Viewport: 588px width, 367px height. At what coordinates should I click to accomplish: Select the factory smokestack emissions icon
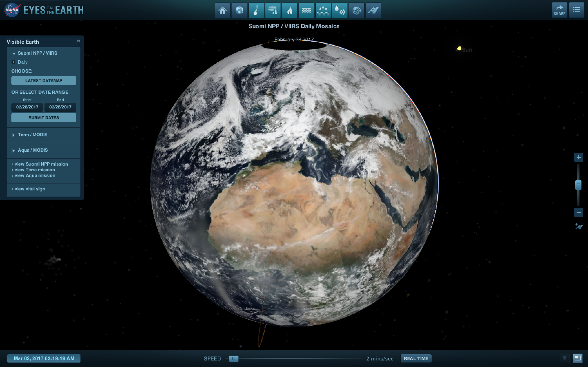[x=273, y=10]
